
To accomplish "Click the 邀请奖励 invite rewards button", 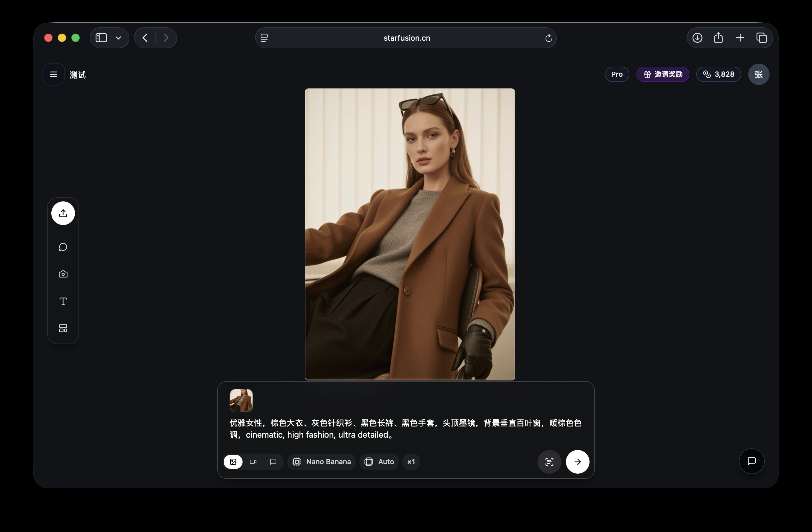I will tap(663, 74).
